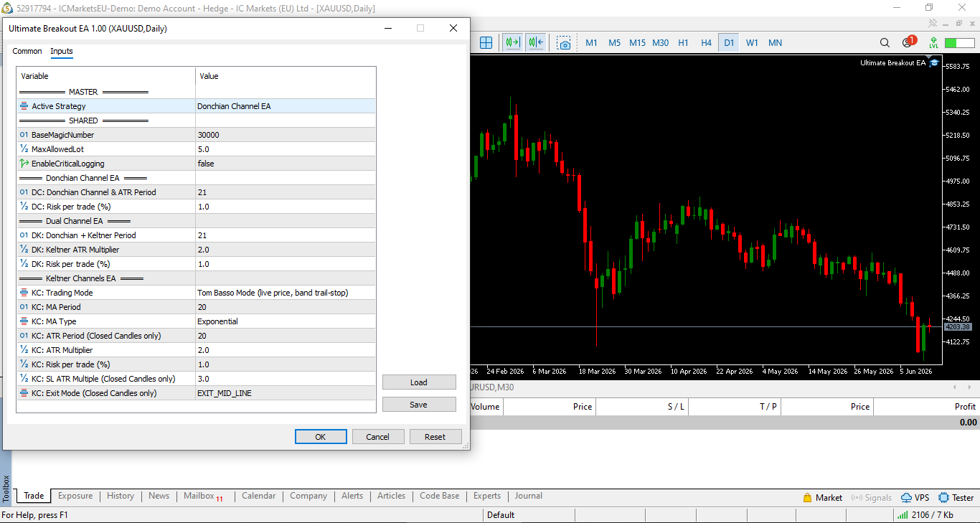The width and height of the screenshot is (980, 523).
Task: Open Active Strategy value Donchian Channel EA
Action: coord(286,106)
